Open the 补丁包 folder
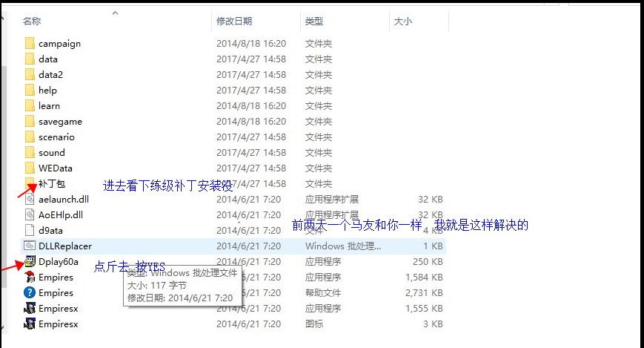The image size is (644, 348). 52,183
